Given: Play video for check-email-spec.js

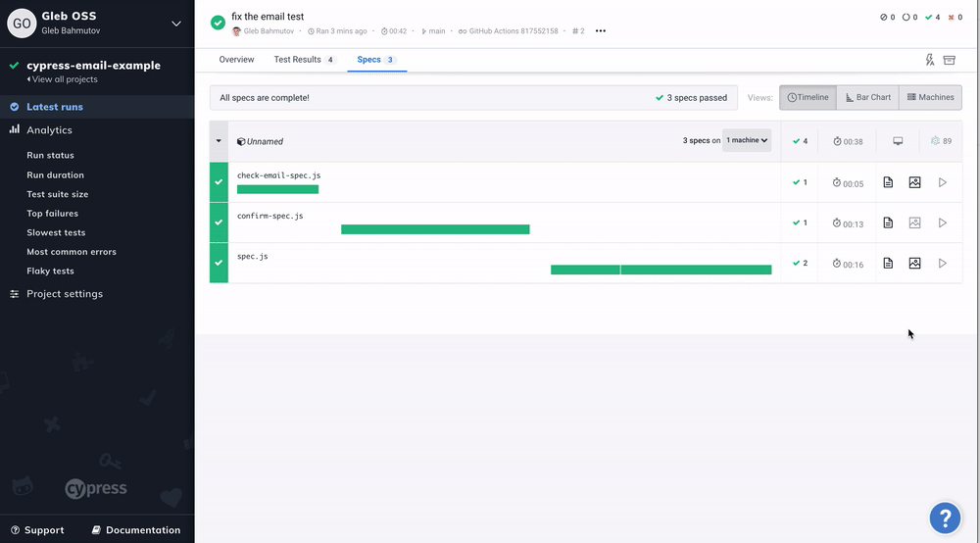Looking at the screenshot, I should click(943, 182).
